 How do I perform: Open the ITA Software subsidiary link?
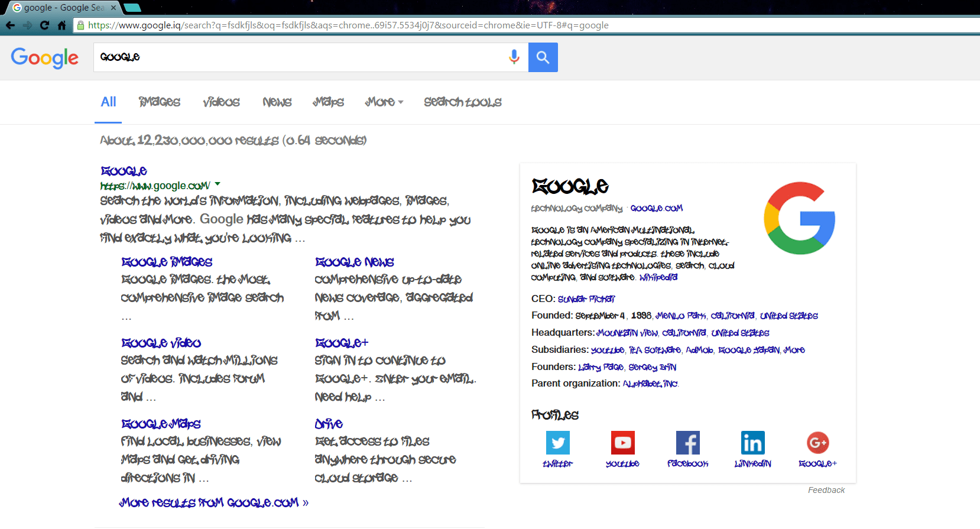click(655, 350)
